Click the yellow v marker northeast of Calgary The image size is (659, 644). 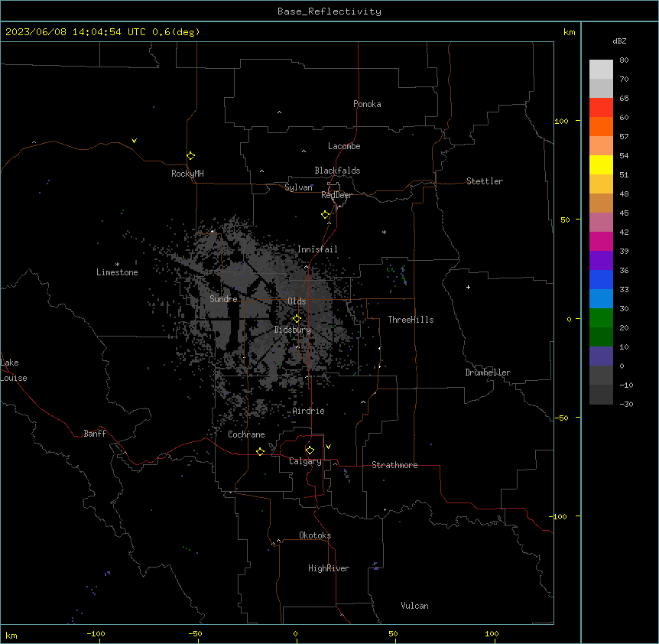click(328, 447)
